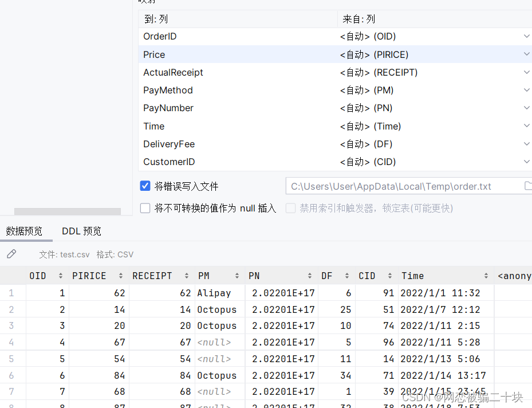Expand the PayMethod source column dropdown
The image size is (532, 408).
tap(527, 89)
